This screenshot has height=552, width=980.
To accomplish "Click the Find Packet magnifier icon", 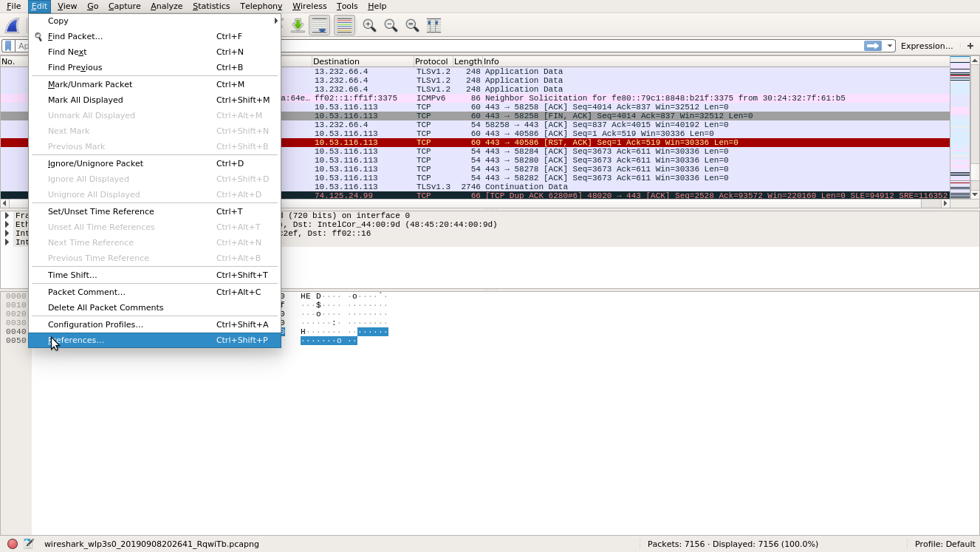I will (38, 36).
